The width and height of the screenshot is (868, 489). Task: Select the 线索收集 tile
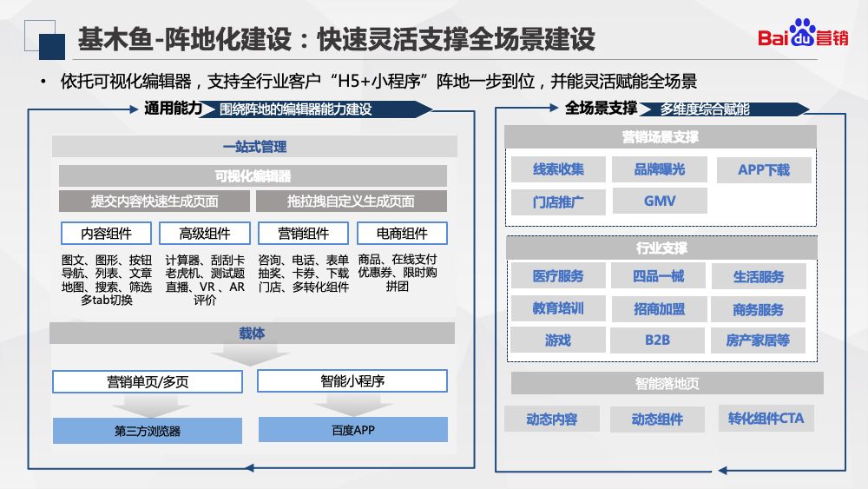pyautogui.click(x=558, y=169)
